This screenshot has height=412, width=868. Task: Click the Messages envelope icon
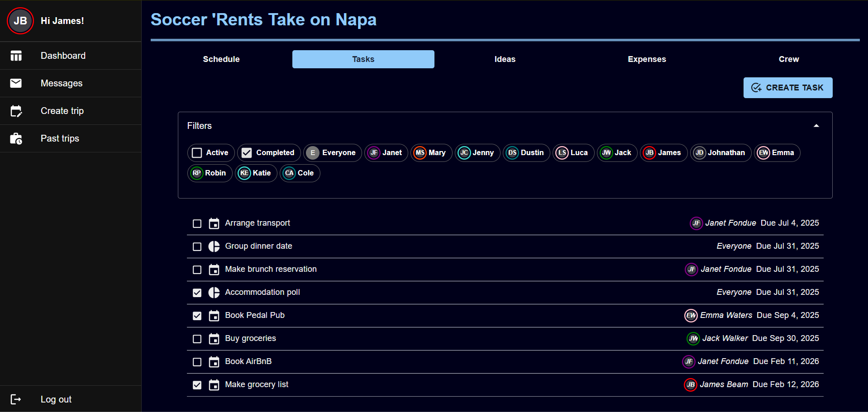tap(16, 83)
